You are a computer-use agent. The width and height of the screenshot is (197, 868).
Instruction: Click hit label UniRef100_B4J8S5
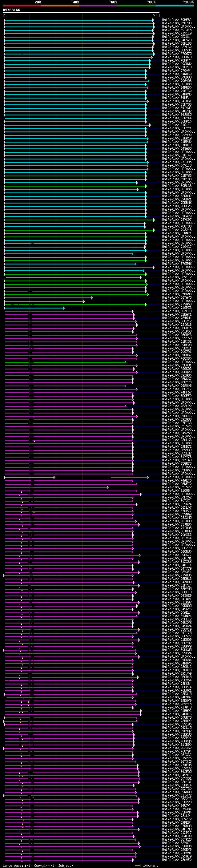pos(176,115)
